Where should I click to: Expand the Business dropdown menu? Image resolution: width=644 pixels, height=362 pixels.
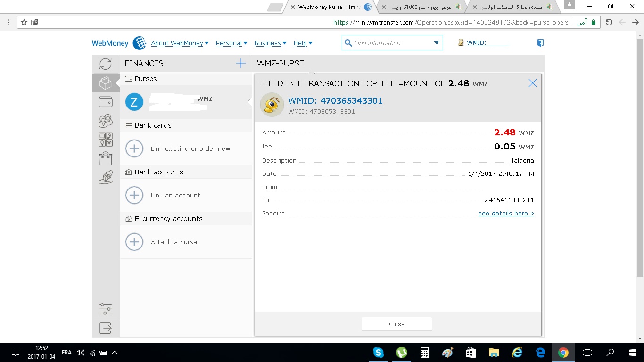(270, 43)
